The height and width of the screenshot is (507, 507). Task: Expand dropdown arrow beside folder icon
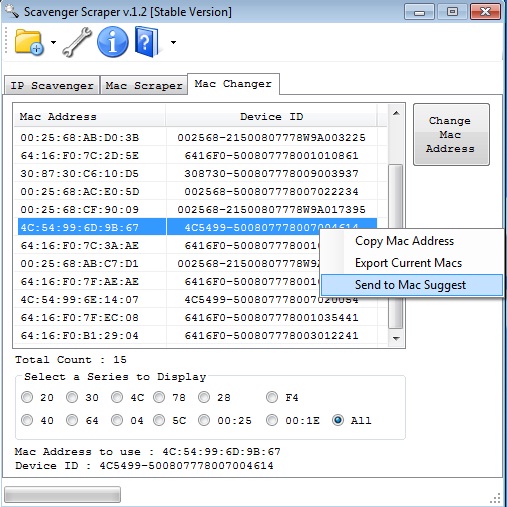tap(53, 42)
